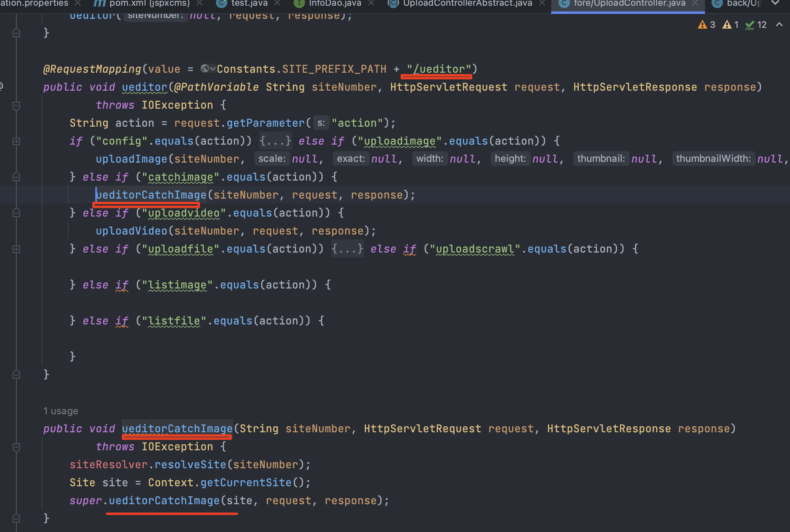Viewport: 790px width, 532px height.
Task: Expand the collapsed {...} after uploadfile condition
Action: point(347,249)
